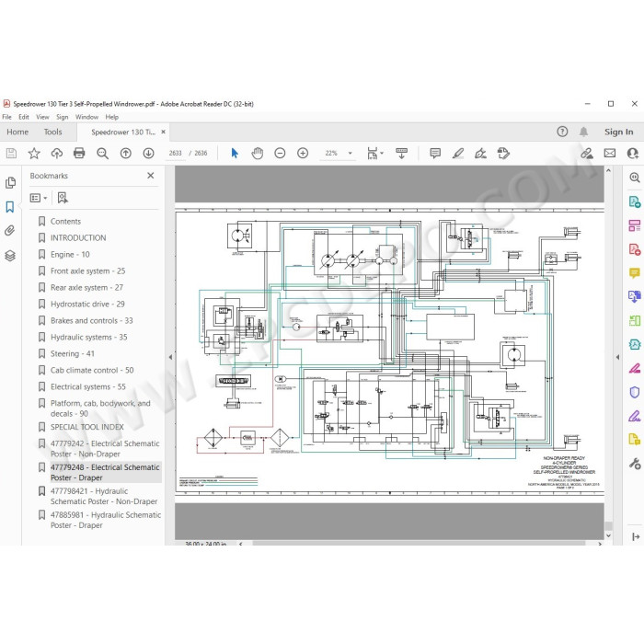
Task: Open Cab climate control - 50 bookmark
Action: tap(92, 370)
